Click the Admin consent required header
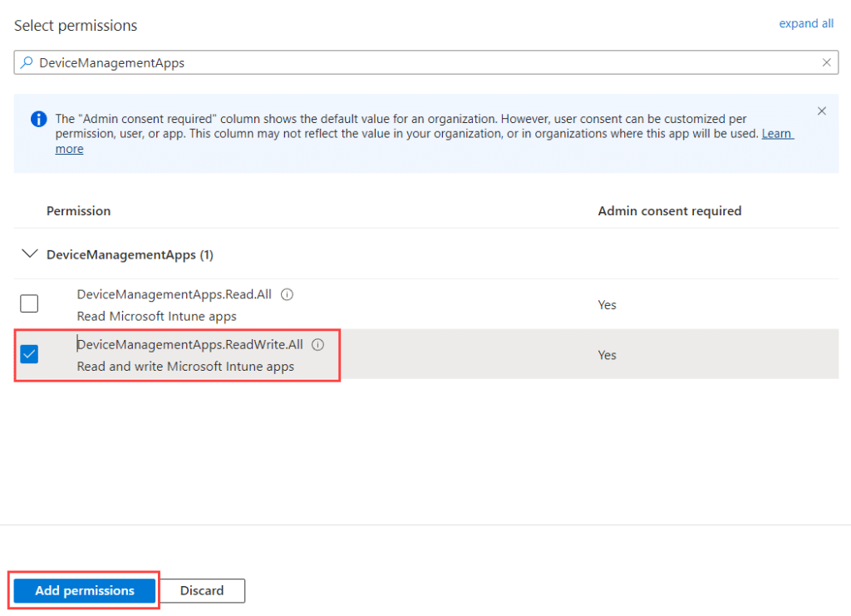 [670, 210]
